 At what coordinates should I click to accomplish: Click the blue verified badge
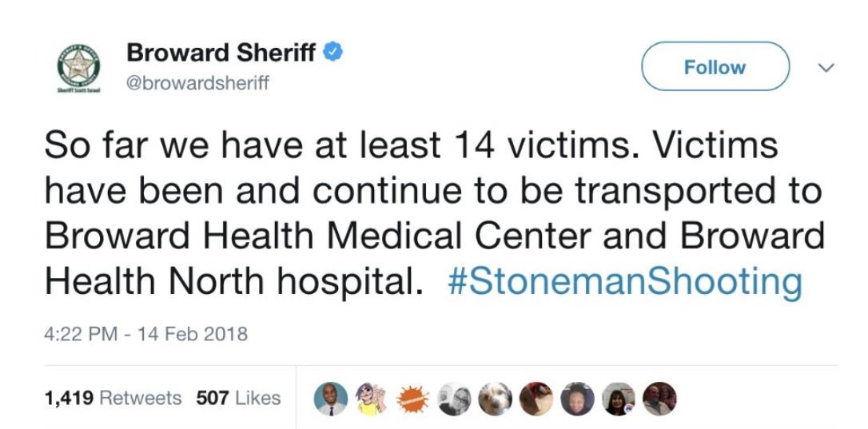click(332, 54)
